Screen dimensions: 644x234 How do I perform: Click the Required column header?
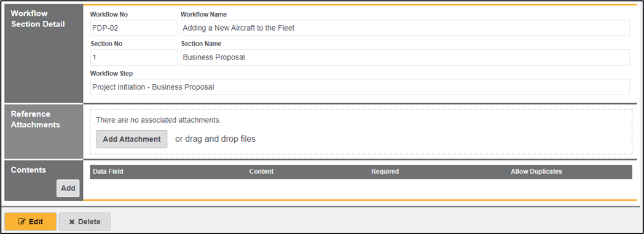click(x=385, y=171)
